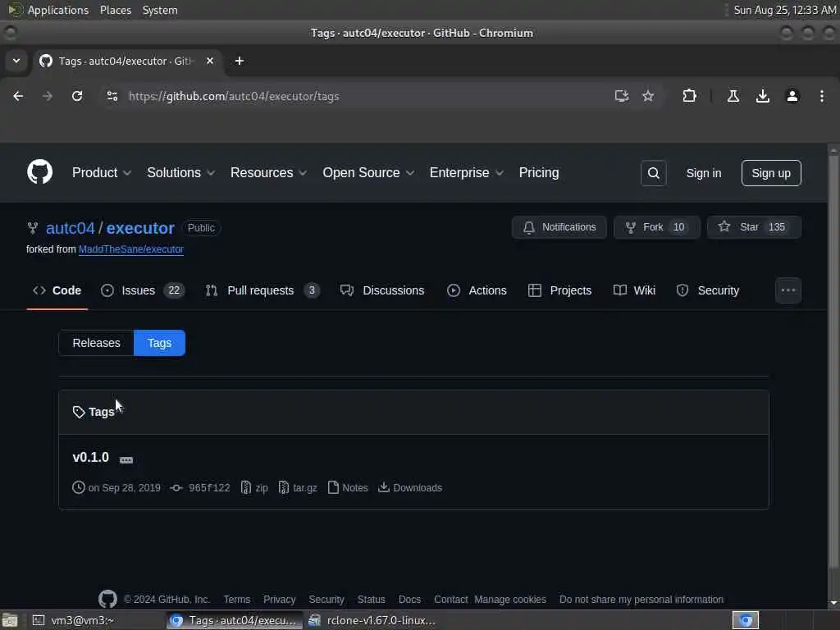The height and width of the screenshot is (630, 840).
Task: Expand the Enterprise menu
Action: [467, 173]
